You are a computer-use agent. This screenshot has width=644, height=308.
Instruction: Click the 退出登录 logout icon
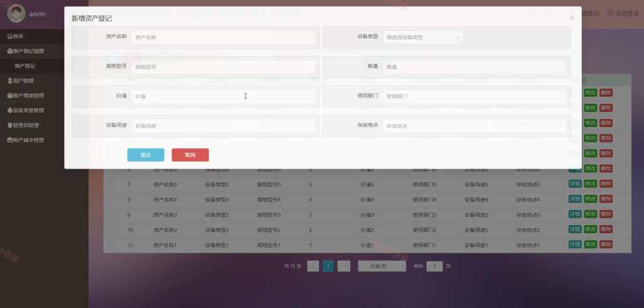click(x=610, y=13)
